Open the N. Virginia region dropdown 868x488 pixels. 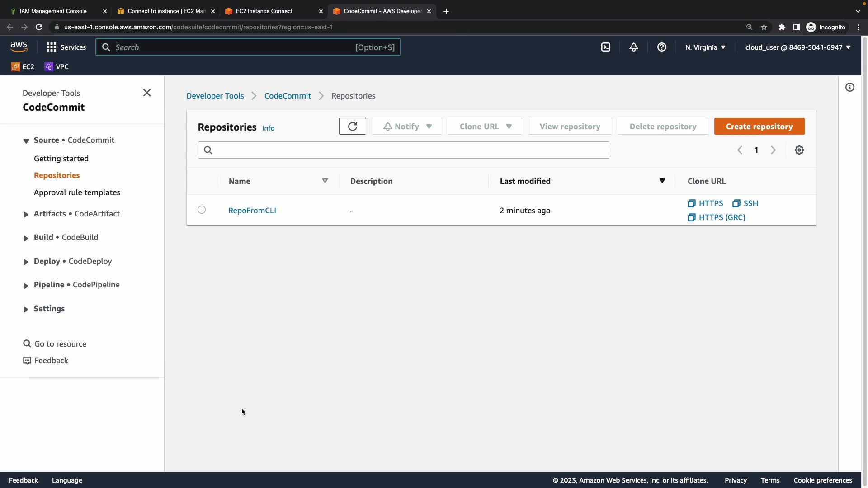point(705,47)
